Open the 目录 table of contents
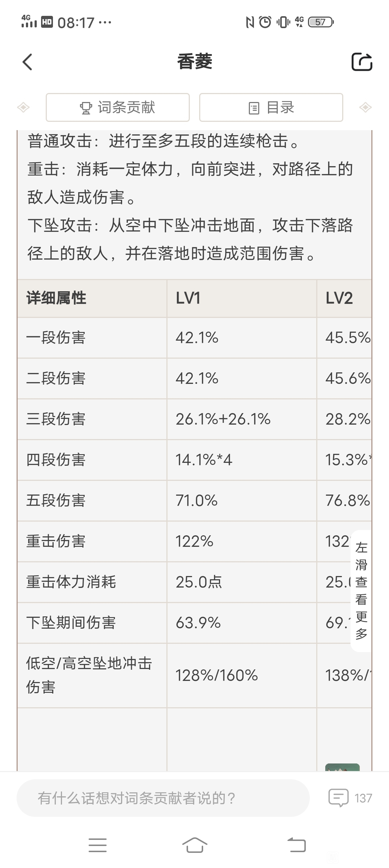The width and height of the screenshot is (389, 868). (271, 107)
